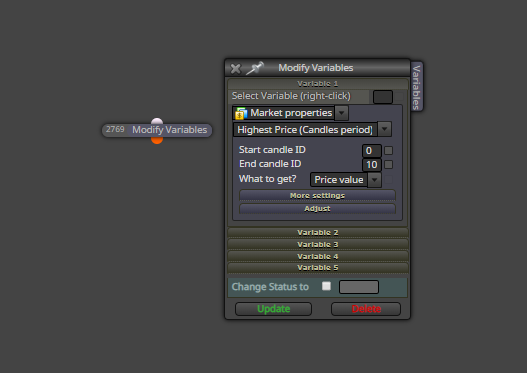Screen dimensions: 527x373
Task: Expand the Variable 2 section
Action: tap(318, 233)
